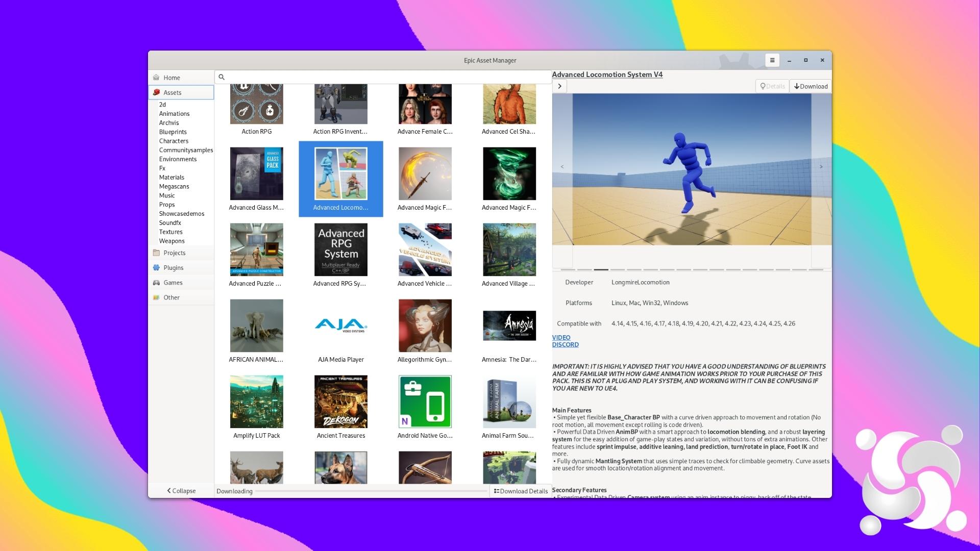
Task: Click the Downloading progress bar
Action: (372, 491)
